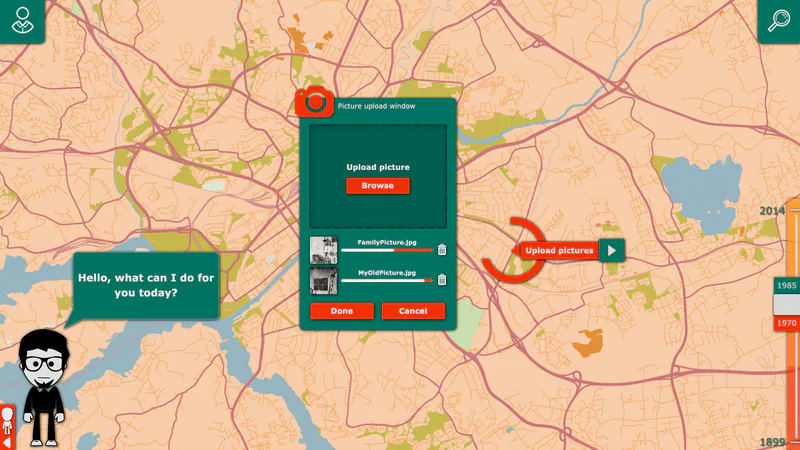Click the red camera icon
The width and height of the screenshot is (800, 450).
pyautogui.click(x=314, y=102)
